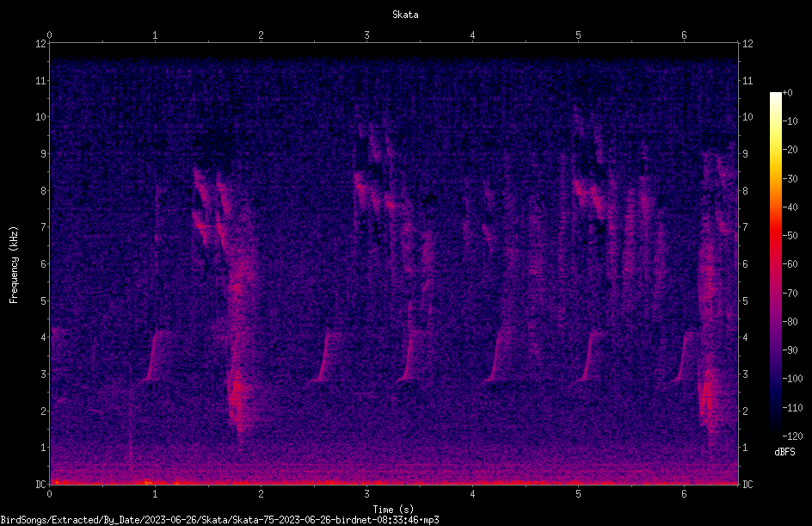
Task: Click the "-50" value on the color scale
Action: point(790,236)
